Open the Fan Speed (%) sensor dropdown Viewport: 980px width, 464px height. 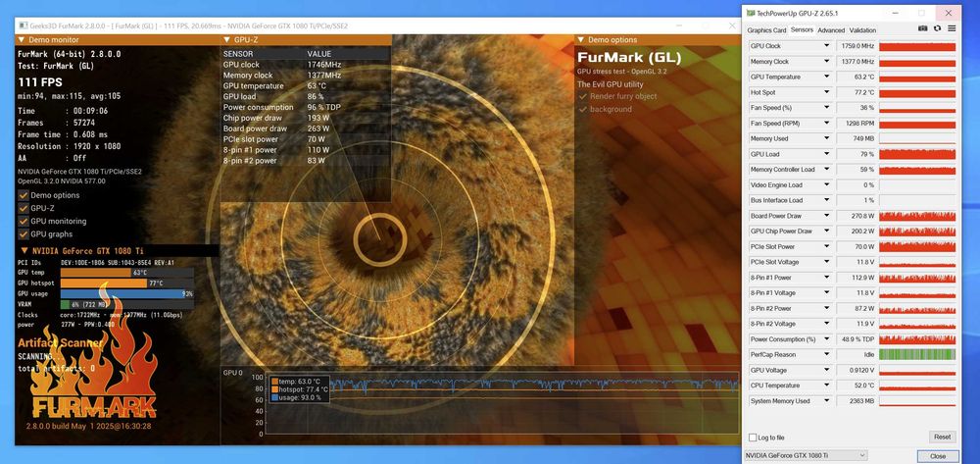[x=827, y=108]
